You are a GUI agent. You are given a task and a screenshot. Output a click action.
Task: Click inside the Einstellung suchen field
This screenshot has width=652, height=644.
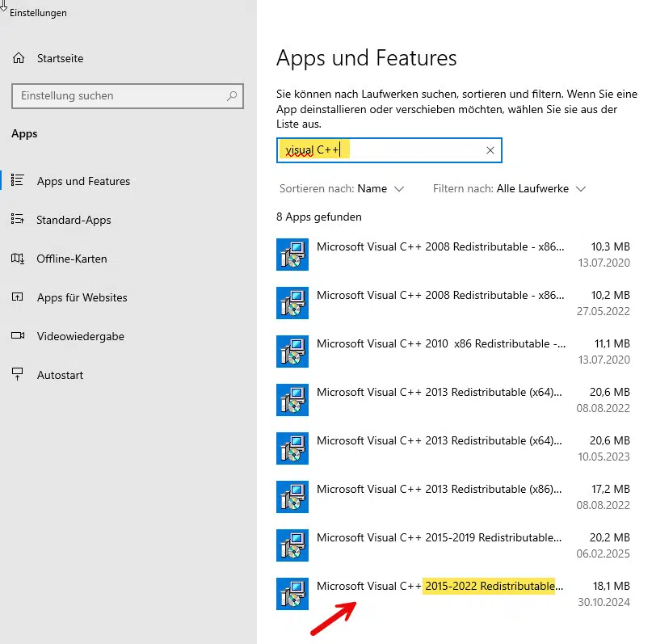(x=121, y=96)
